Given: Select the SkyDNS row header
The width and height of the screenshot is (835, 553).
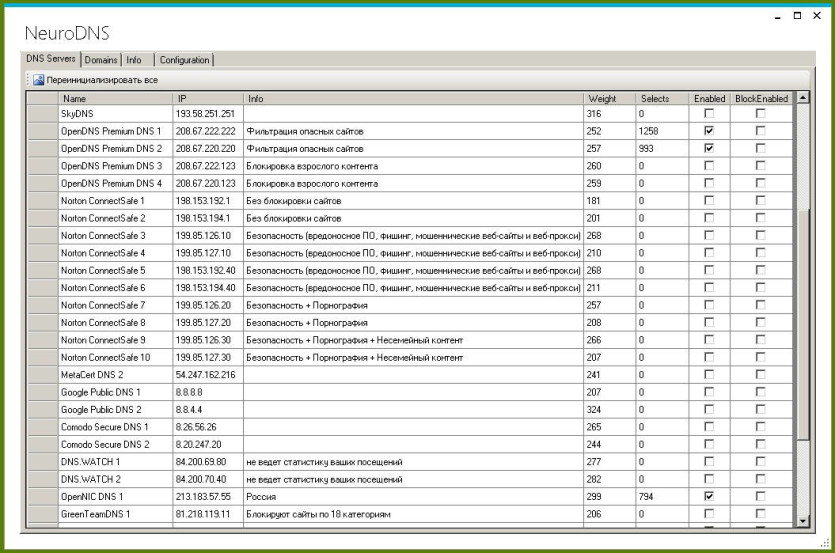Looking at the screenshot, I should point(43,113).
